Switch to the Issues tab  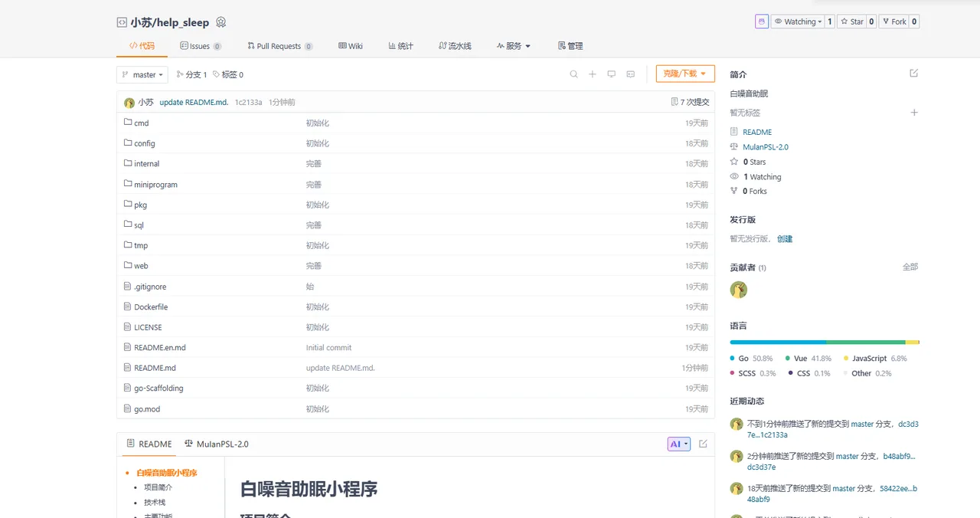[201, 46]
